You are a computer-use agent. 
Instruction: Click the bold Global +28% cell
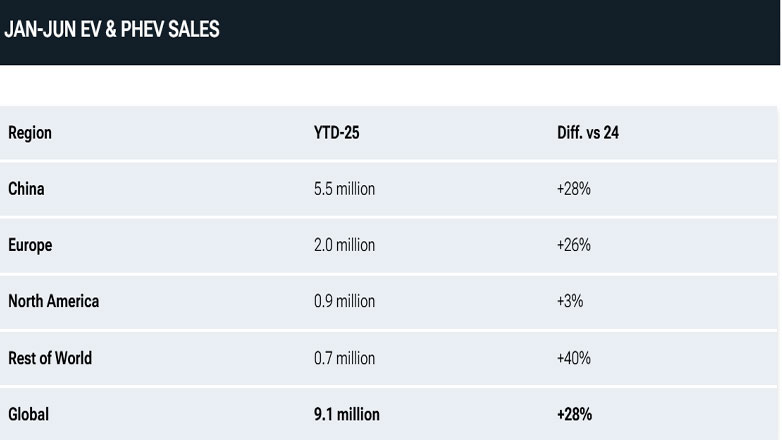click(575, 414)
